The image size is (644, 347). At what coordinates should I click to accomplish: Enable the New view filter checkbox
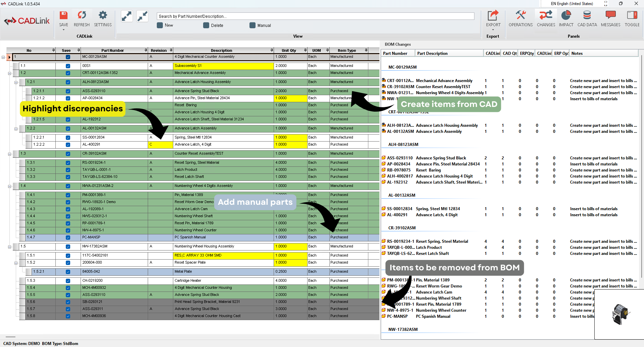coord(160,26)
